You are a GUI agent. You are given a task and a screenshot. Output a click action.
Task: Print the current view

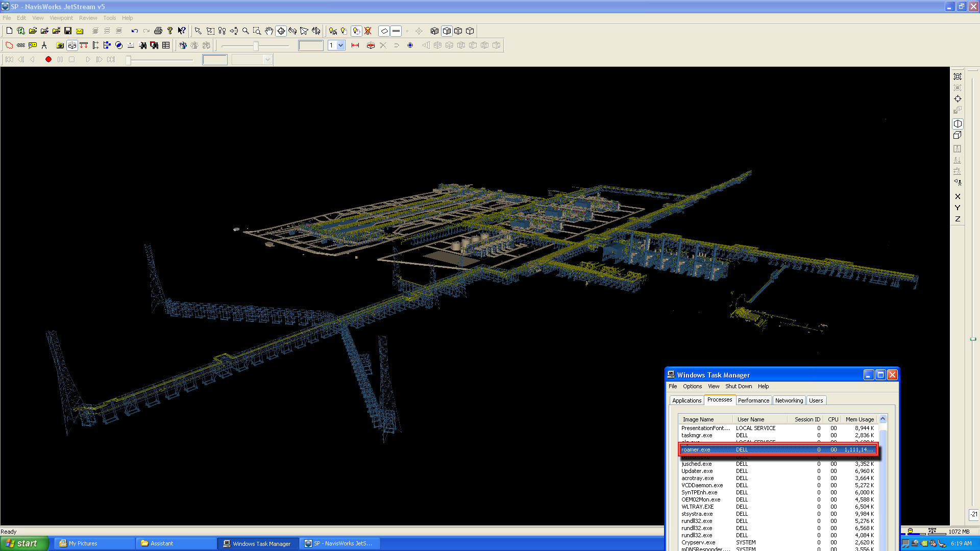coord(158,31)
